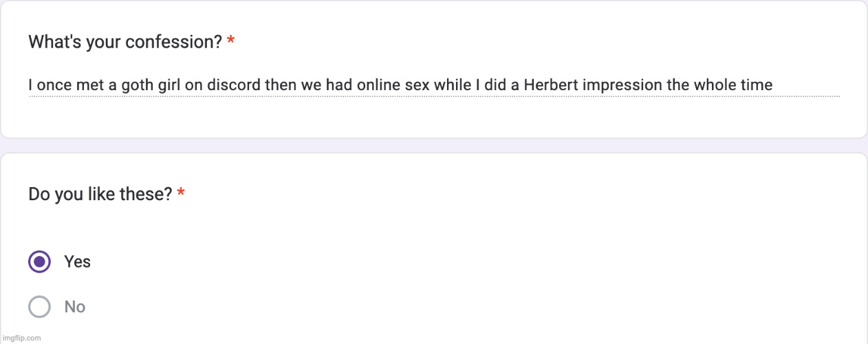
Task: Click the "Do you like these?" question heading
Action: [x=100, y=195]
